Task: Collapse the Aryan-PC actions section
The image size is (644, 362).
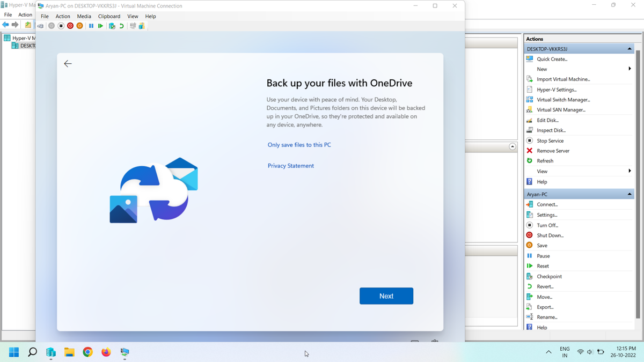Action: click(630, 194)
